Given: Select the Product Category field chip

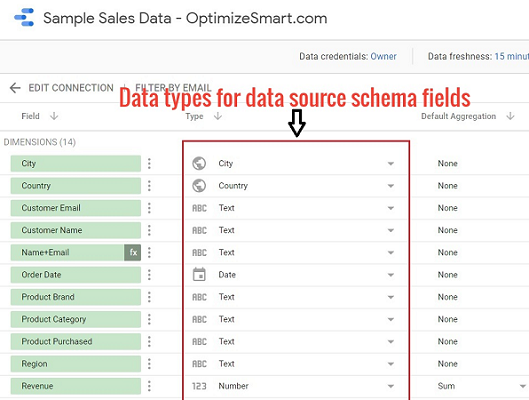Looking at the screenshot, I should [x=76, y=319].
